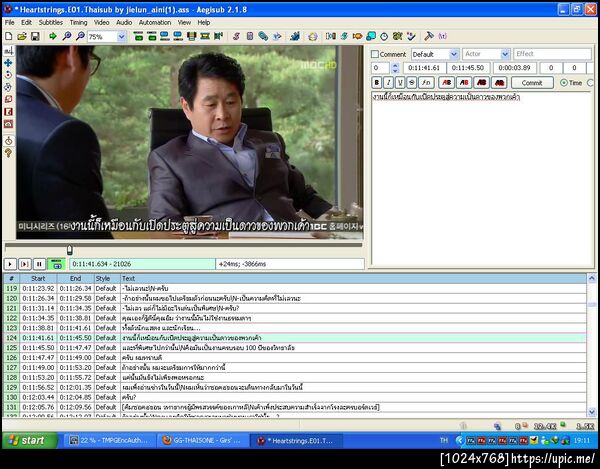This screenshot has height=469, width=600.
Task: Click the video seek slider handle
Action: 69,250
